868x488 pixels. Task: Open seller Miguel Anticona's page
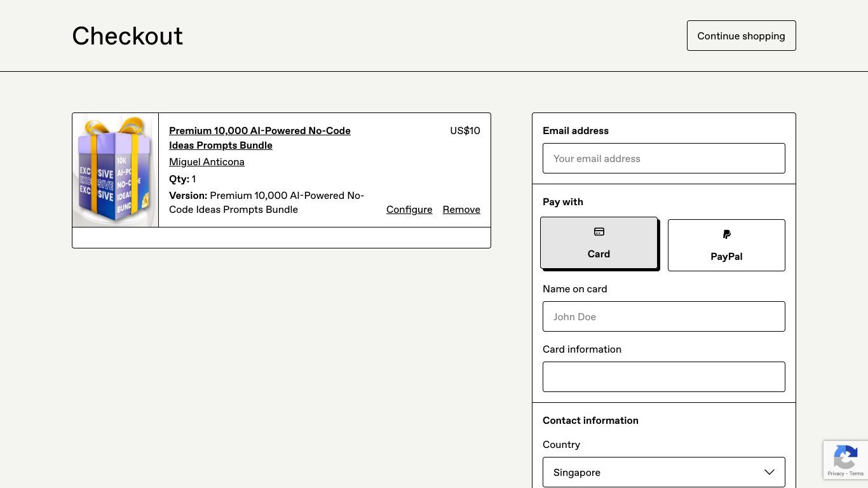207,161
